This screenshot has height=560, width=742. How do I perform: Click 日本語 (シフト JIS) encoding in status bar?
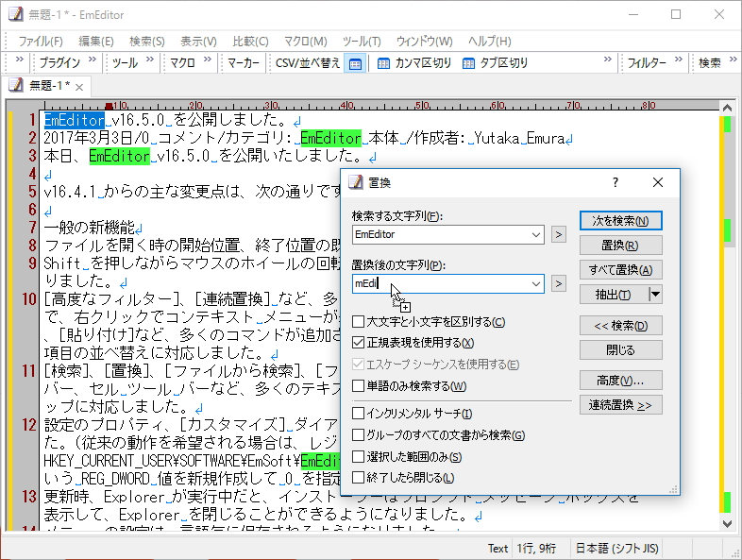[616, 548]
